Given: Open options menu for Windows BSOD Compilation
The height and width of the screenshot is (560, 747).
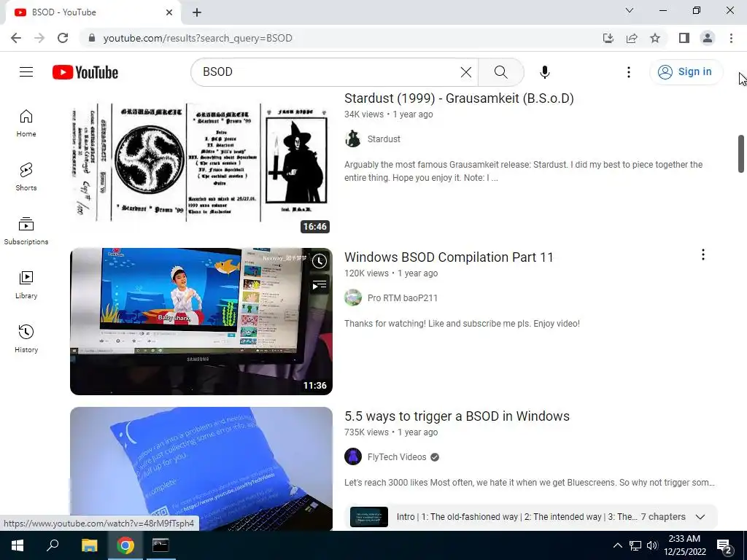Looking at the screenshot, I should (x=703, y=254).
